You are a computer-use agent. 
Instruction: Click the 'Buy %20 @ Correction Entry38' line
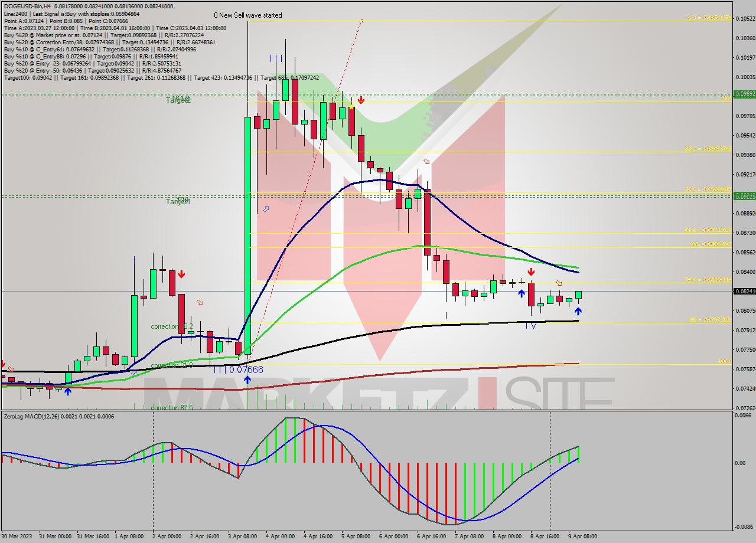click(110, 42)
